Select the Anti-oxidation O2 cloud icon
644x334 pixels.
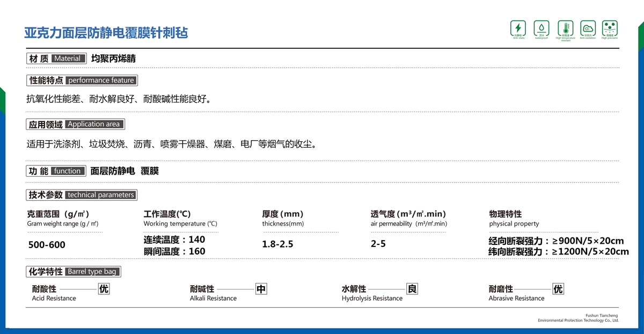point(588,28)
